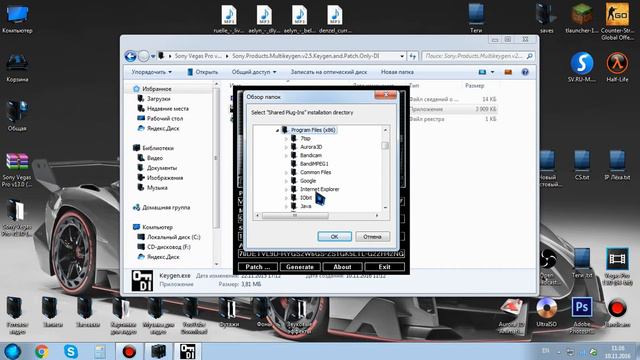The image size is (640, 360).
Task: Open the Упорядочить dropdown menu
Action: [x=151, y=72]
